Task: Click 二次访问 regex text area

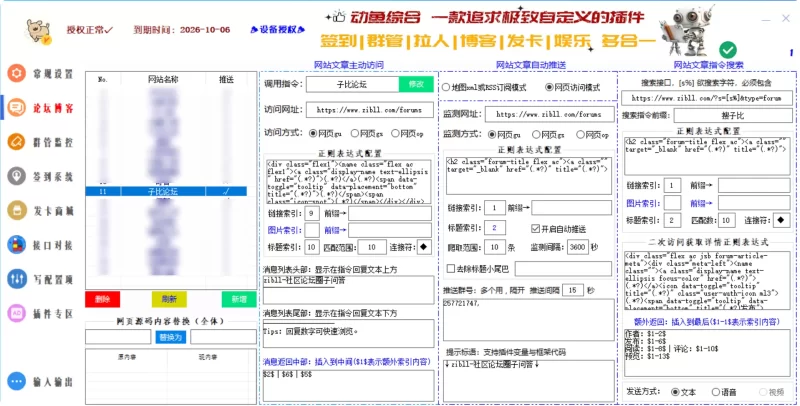Action: click(x=708, y=280)
